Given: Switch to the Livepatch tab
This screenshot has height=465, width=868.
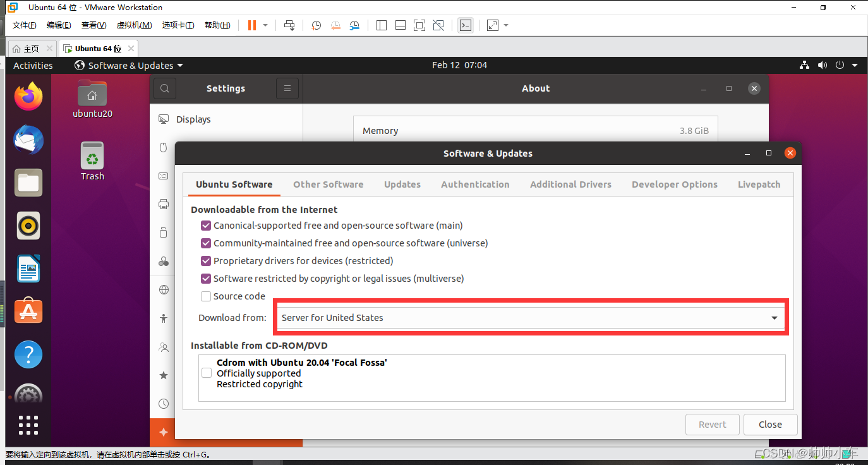Looking at the screenshot, I should pos(759,184).
